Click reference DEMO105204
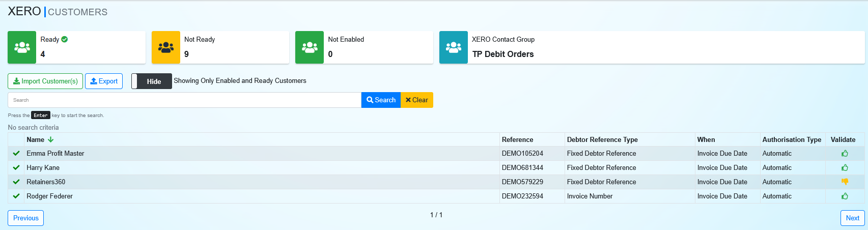This screenshot has height=230, width=868. tap(522, 153)
